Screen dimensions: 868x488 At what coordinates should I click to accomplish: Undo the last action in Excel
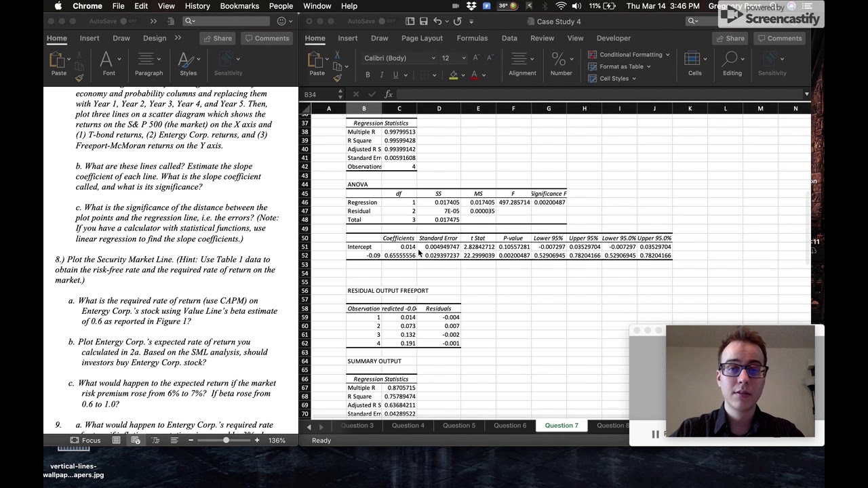pos(437,22)
